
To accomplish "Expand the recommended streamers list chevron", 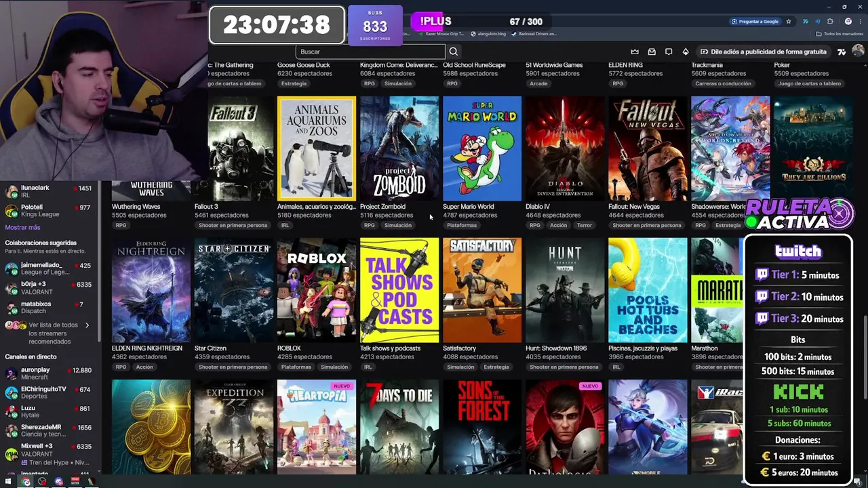I will click(87, 325).
